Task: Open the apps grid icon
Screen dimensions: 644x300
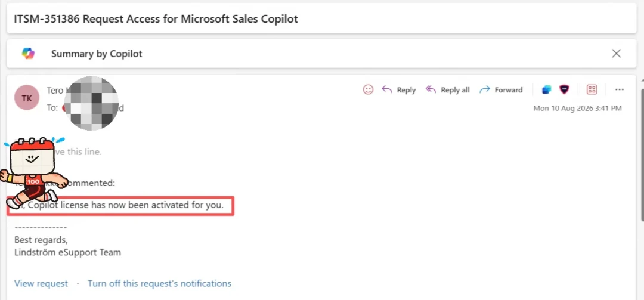Action: coord(592,89)
